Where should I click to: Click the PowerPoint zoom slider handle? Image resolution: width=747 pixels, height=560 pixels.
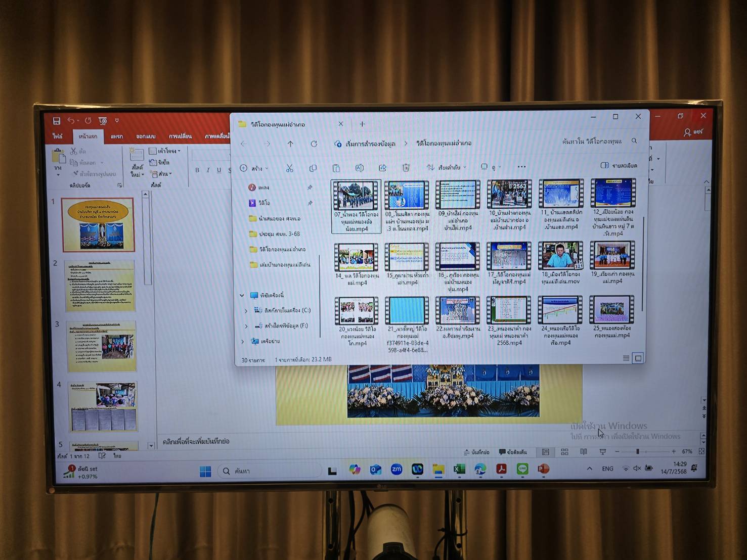[638, 451]
